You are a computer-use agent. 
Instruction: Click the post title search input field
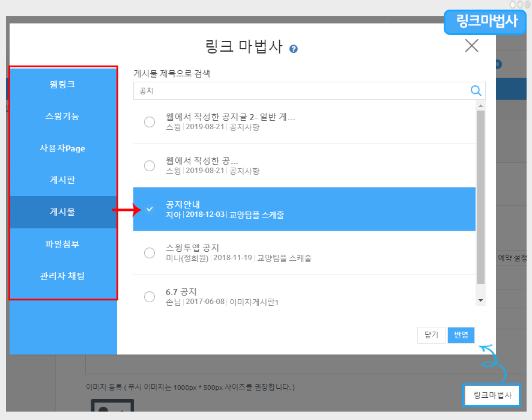(300, 91)
